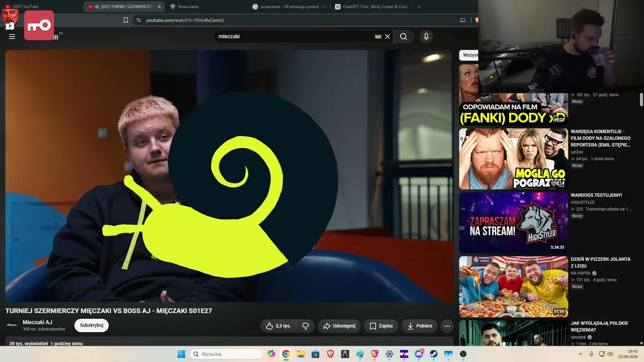
Task: Dislike the video with thumbs down
Action: [305, 326]
